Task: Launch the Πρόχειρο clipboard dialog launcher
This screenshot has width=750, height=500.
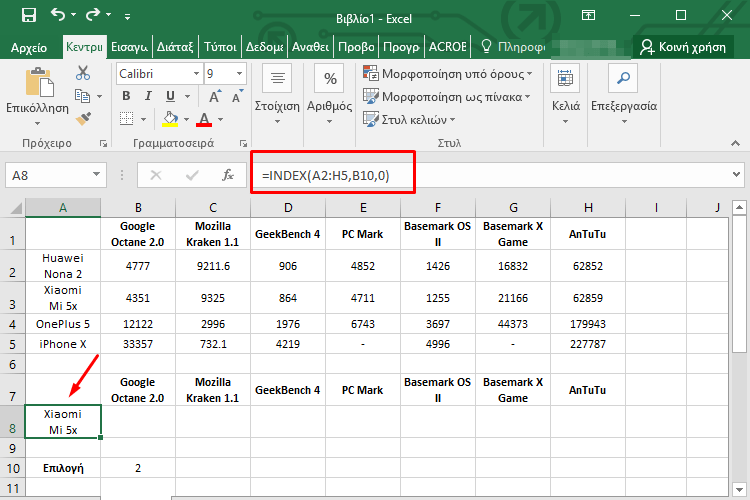Action: tap(103, 143)
